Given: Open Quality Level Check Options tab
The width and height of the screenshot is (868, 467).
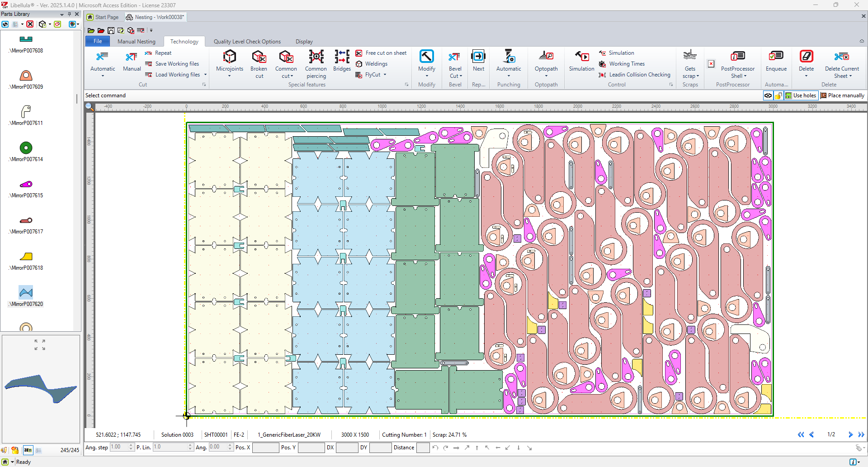Looking at the screenshot, I should pos(247,42).
